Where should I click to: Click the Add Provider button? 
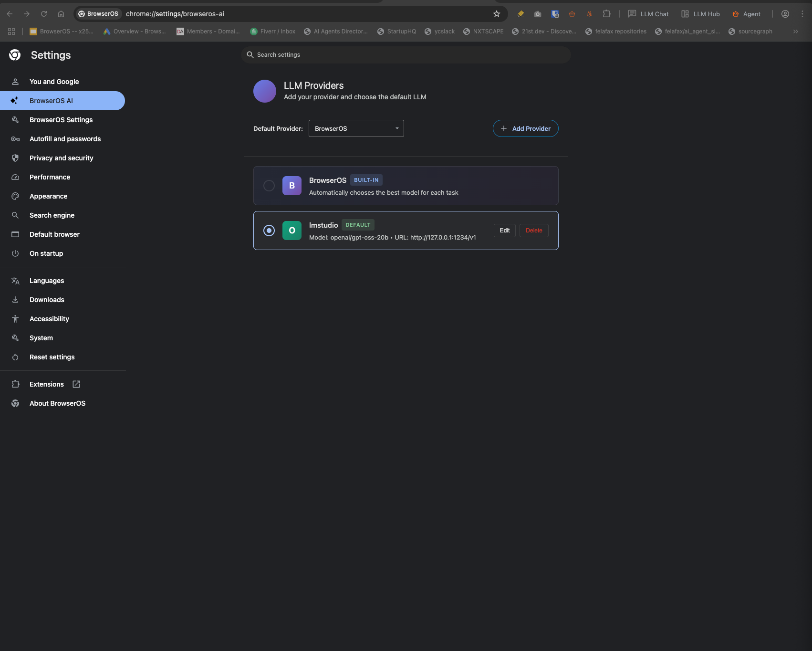click(525, 128)
